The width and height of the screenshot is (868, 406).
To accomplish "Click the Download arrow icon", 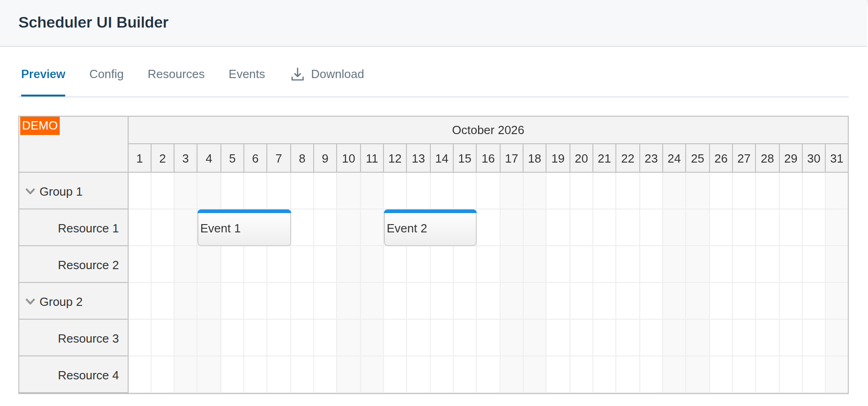I will 298,74.
